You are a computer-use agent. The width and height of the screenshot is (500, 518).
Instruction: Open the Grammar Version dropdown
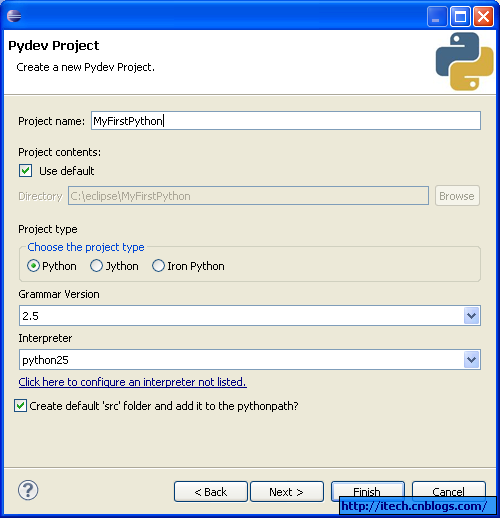tap(471, 316)
